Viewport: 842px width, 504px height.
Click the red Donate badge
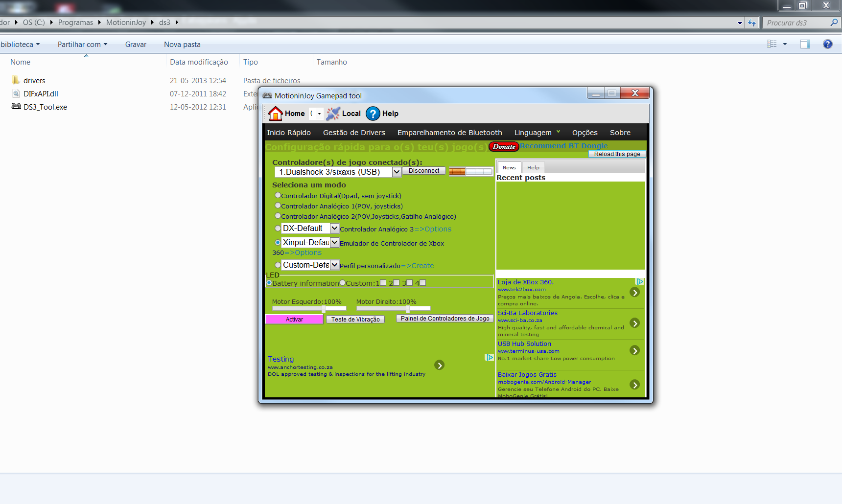(504, 146)
